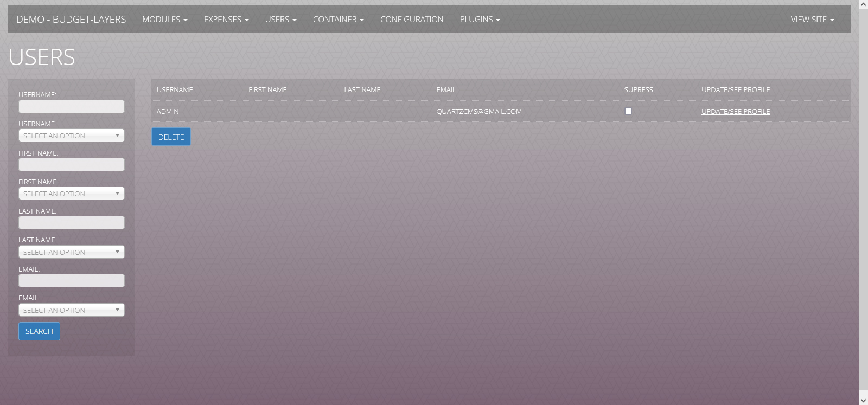Open the View Site dropdown
Screen dimensions: 868x405
(812, 20)
